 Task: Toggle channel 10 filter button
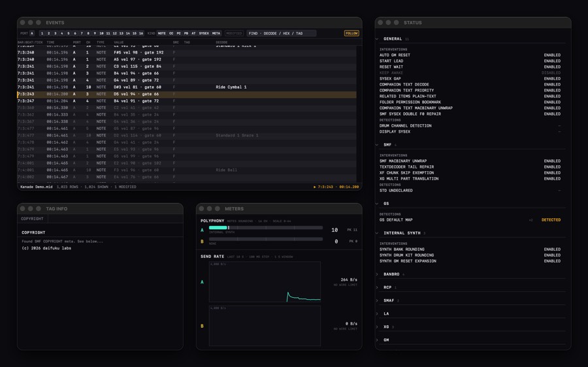tap(102, 33)
